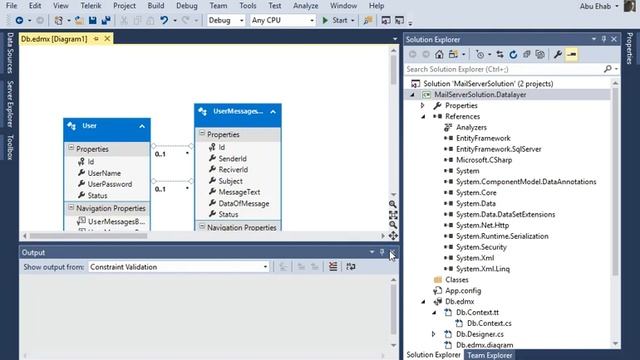The width and height of the screenshot is (640, 360).
Task: Click the Zoom Out magnifier on diagram
Action: click(393, 225)
